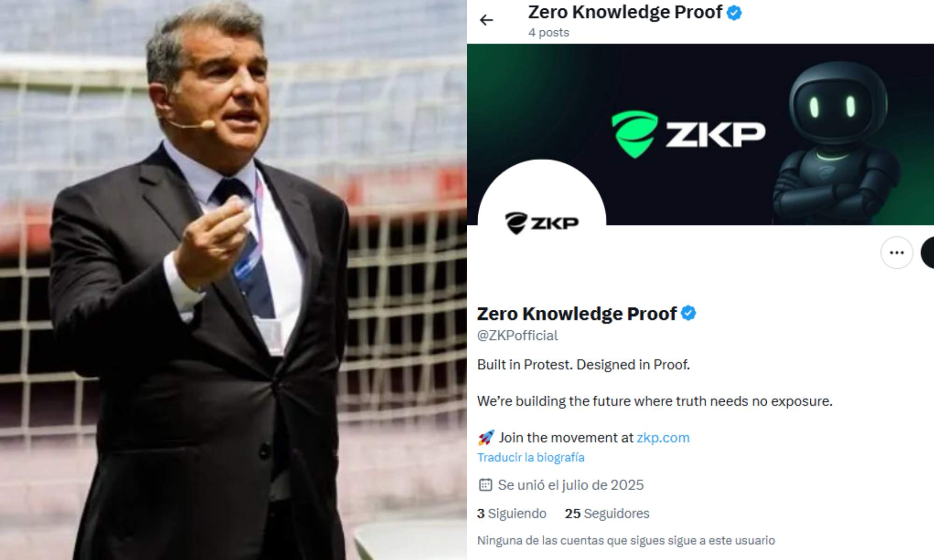The image size is (934, 560).
Task: Click the verified badge beside the profile name
Action: (688, 313)
